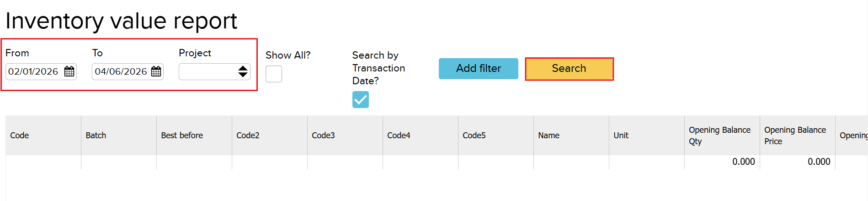This screenshot has height=201, width=868.
Task: Click the Unit column header
Action: tap(621, 136)
